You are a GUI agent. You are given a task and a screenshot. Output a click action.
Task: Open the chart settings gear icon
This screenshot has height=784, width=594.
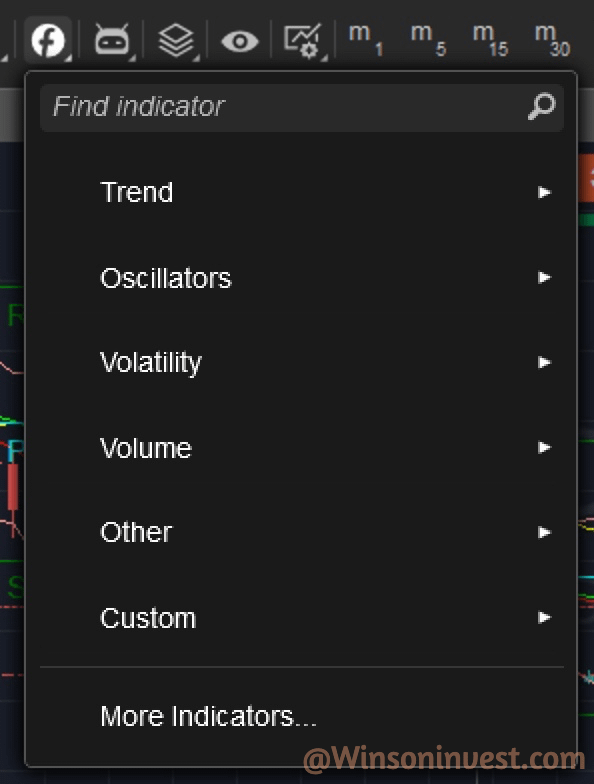click(302, 40)
